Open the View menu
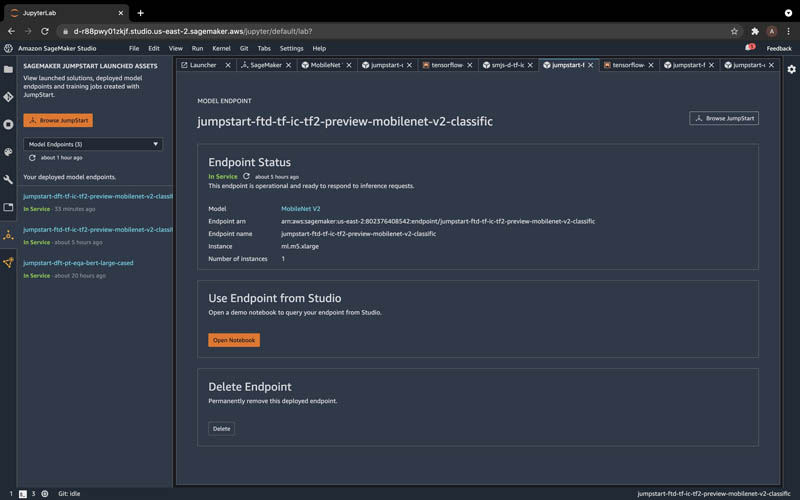This screenshot has width=800, height=500. pos(176,48)
